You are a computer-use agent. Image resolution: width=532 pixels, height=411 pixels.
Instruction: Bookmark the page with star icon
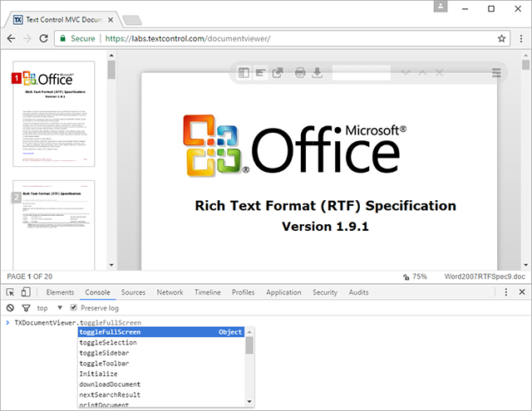[x=501, y=39]
